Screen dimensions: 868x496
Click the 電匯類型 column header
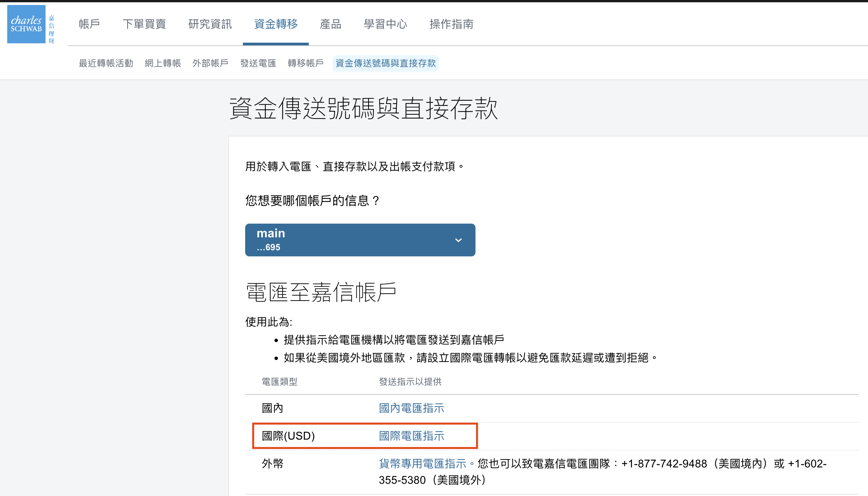click(x=279, y=382)
